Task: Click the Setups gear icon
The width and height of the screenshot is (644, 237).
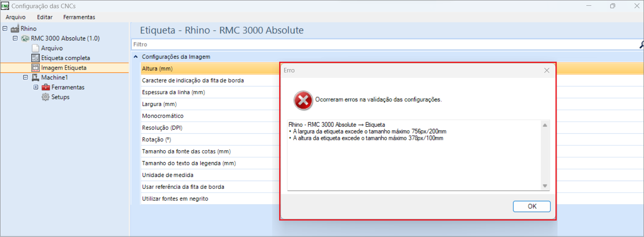Action: click(x=46, y=97)
